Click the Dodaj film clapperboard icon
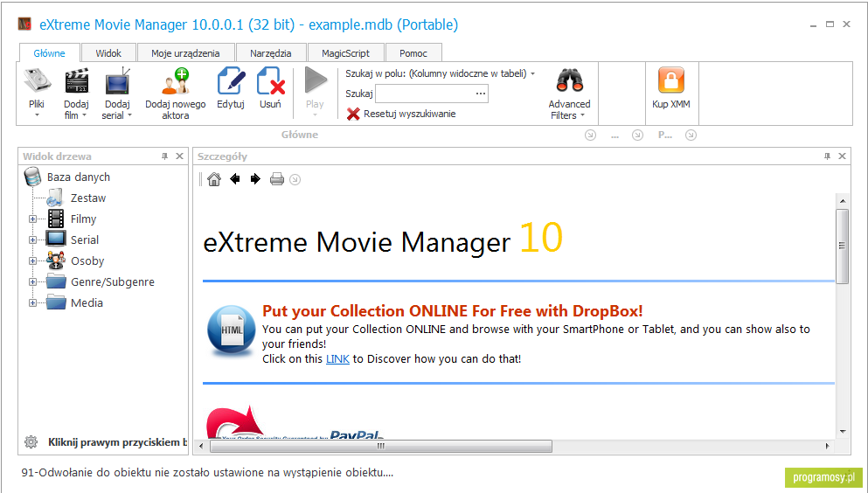Viewport: 868px width, 493px height. 76,80
